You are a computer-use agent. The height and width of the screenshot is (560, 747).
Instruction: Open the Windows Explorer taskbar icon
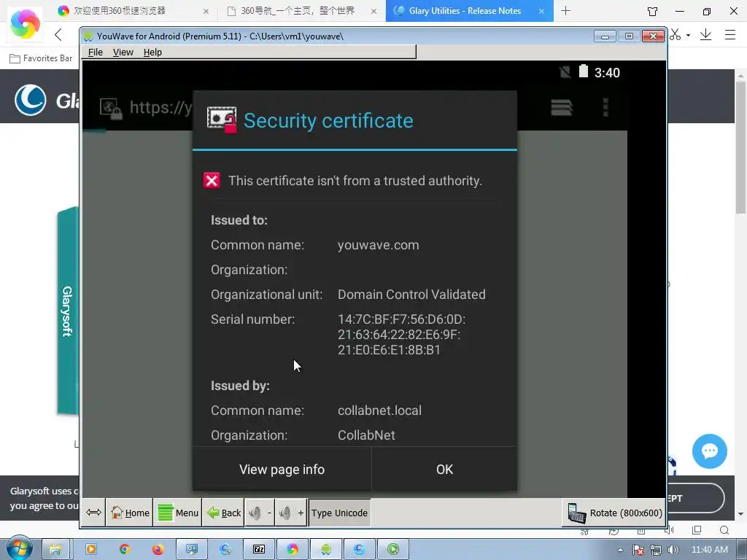pyautogui.click(x=55, y=550)
